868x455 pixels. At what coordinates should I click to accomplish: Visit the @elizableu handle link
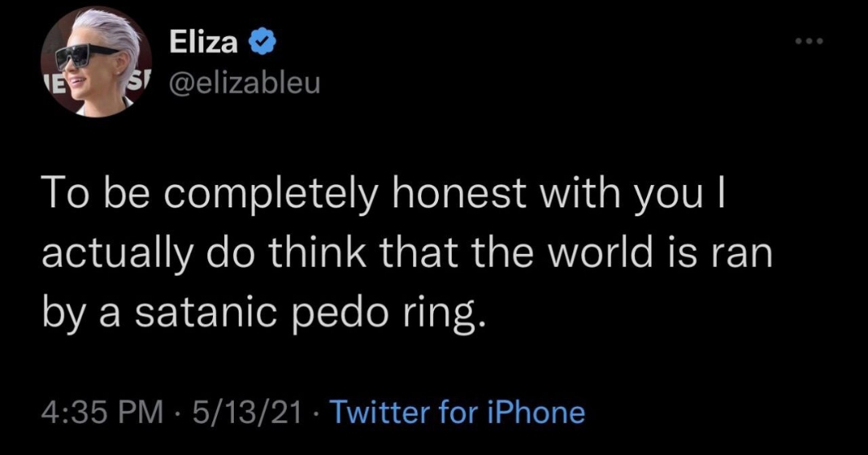point(244,83)
